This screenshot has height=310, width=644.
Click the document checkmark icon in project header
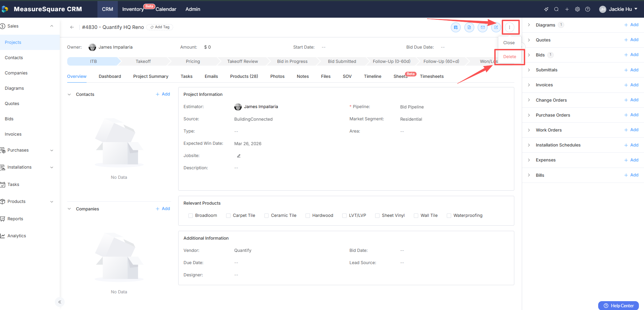[469, 27]
